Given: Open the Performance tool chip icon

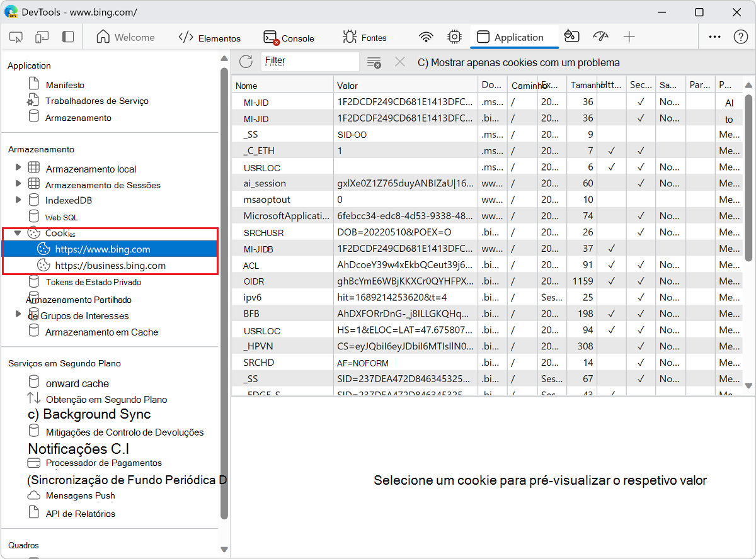Looking at the screenshot, I should (x=454, y=37).
